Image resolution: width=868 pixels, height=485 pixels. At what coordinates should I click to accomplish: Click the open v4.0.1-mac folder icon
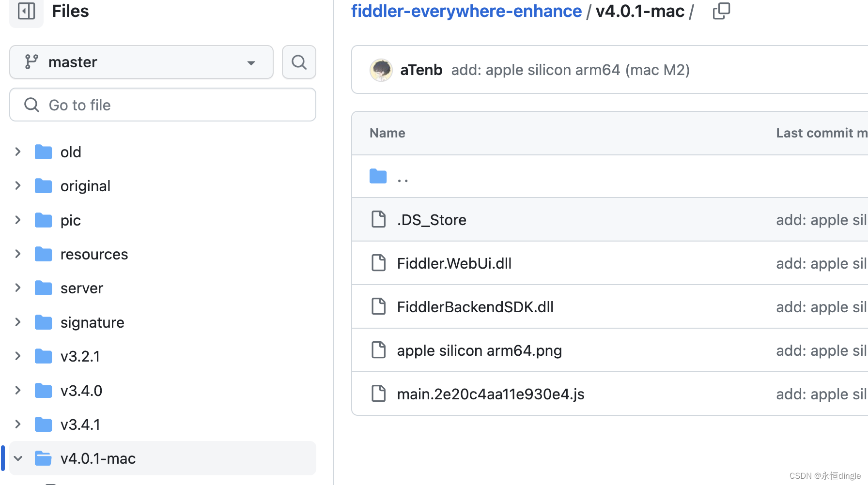click(43, 458)
